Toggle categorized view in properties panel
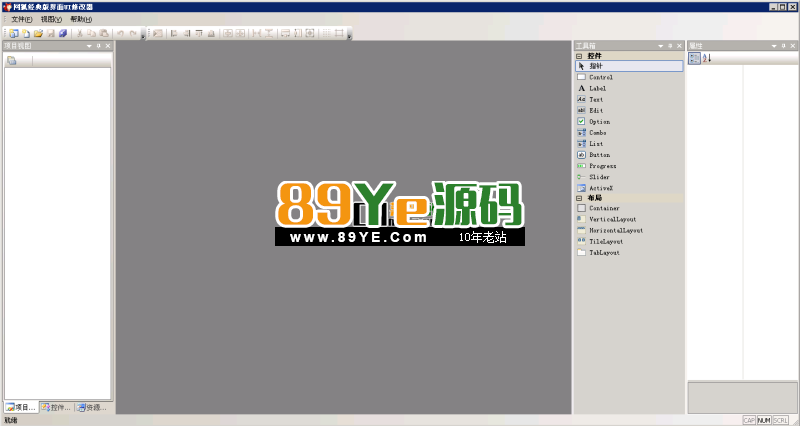800x426 pixels. click(694, 58)
